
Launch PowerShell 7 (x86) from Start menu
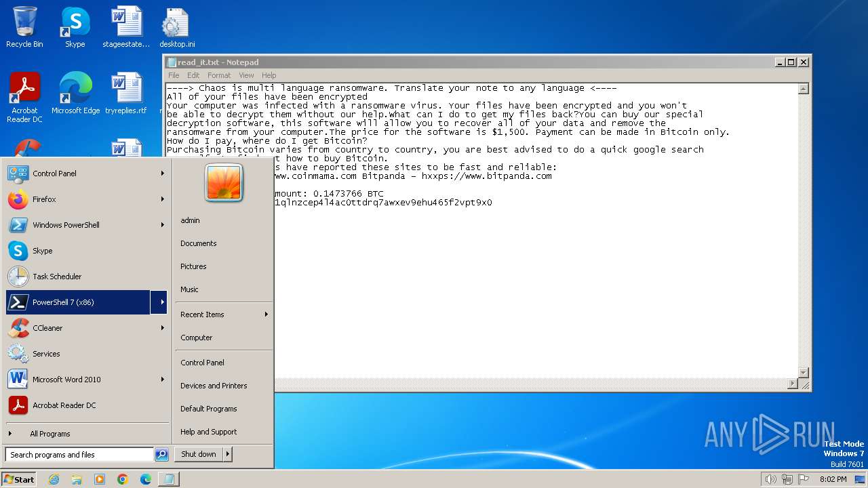coord(78,302)
